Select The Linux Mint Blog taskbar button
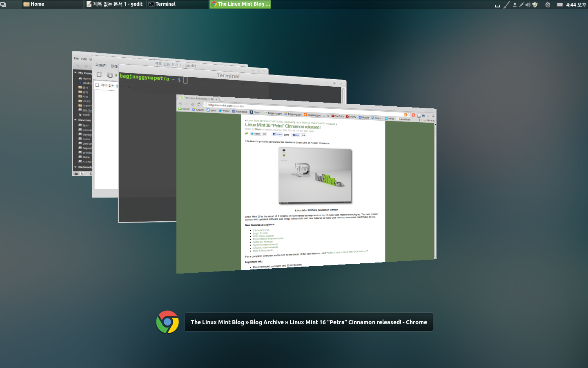The height and width of the screenshot is (368, 588). (x=240, y=4)
